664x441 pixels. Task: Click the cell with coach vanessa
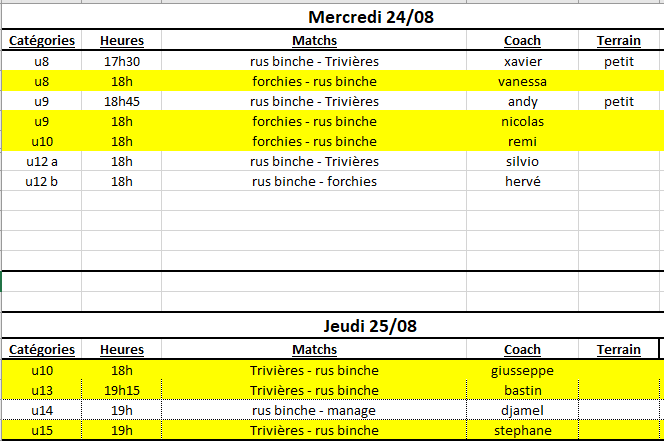[x=523, y=81]
